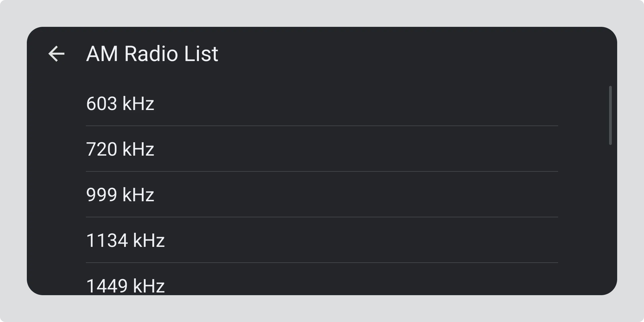Go back from AM Radio List
644x322 pixels.
56,54
